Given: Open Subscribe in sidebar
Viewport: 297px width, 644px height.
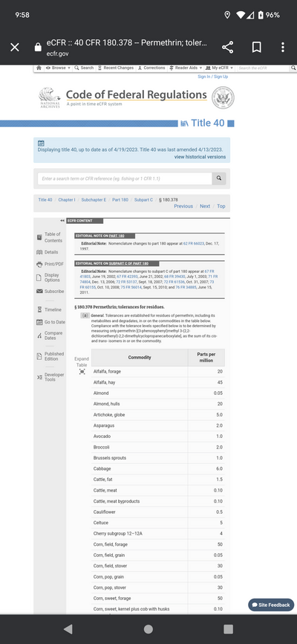Looking at the screenshot, I should pyautogui.click(x=50, y=292).
